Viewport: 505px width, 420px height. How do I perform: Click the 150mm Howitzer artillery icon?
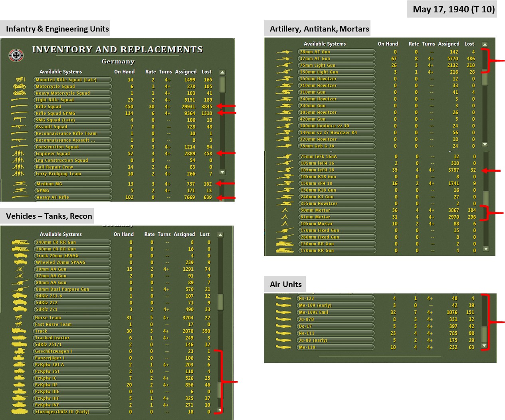pyautogui.click(x=284, y=79)
